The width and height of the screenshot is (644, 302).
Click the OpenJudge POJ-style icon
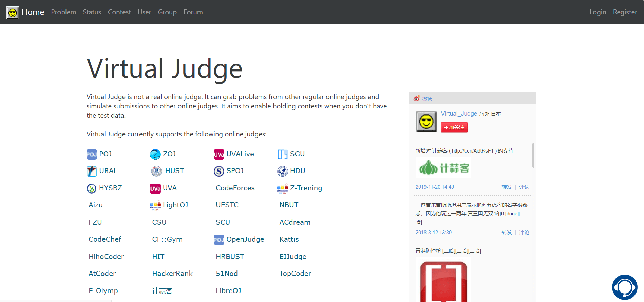coord(219,240)
